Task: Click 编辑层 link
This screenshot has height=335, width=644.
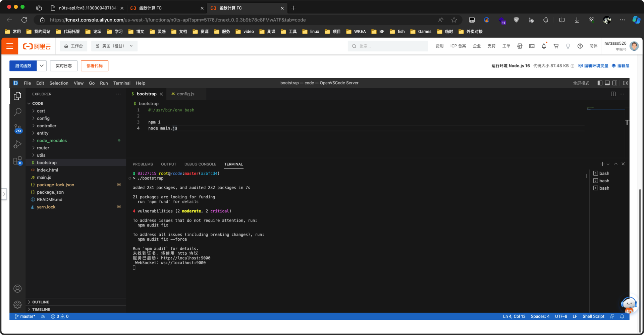Action: (x=621, y=66)
